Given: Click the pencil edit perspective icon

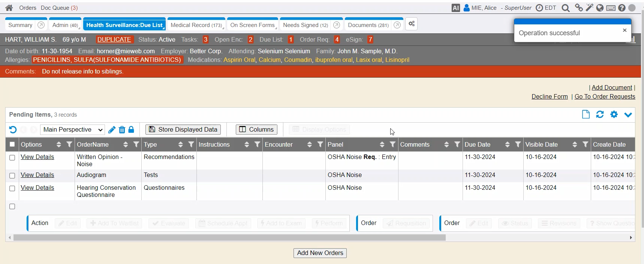Looking at the screenshot, I should coord(112,130).
